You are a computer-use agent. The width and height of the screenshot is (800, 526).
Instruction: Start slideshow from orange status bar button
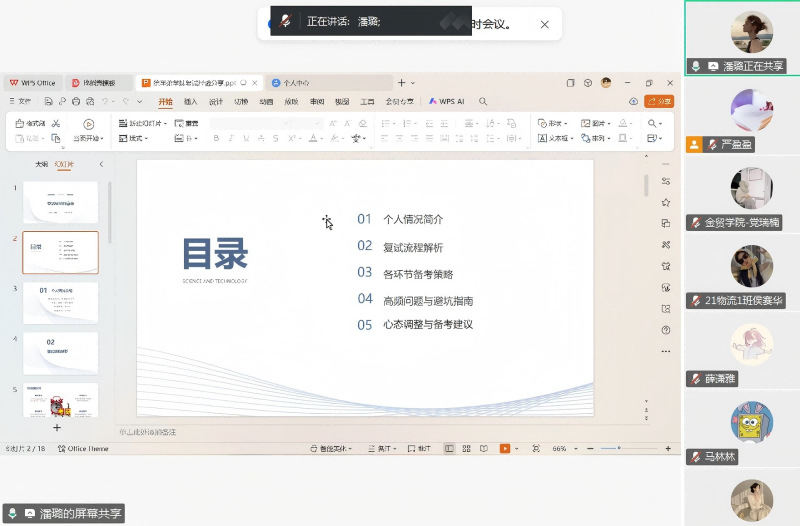click(505, 449)
